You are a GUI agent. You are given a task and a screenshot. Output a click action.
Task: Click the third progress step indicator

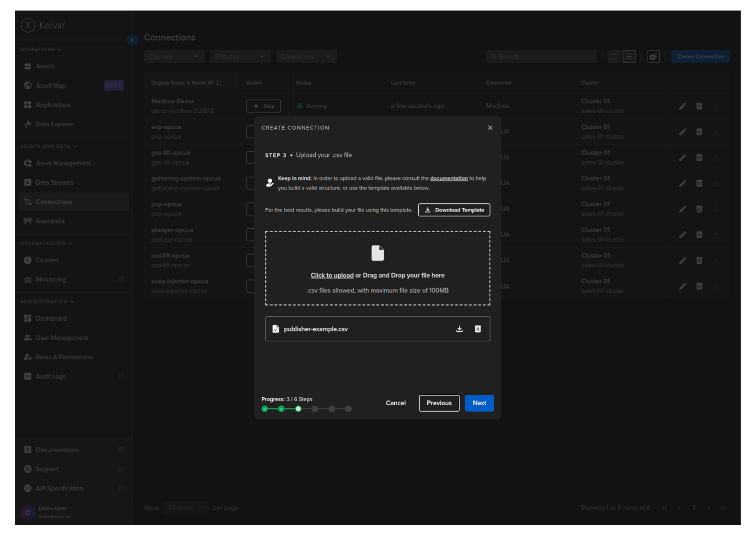298,409
